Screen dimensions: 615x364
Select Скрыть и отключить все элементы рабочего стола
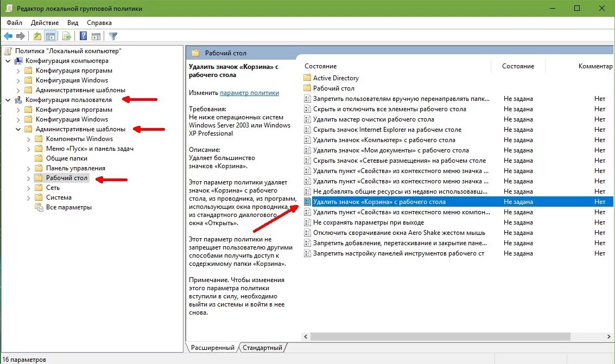pos(390,109)
